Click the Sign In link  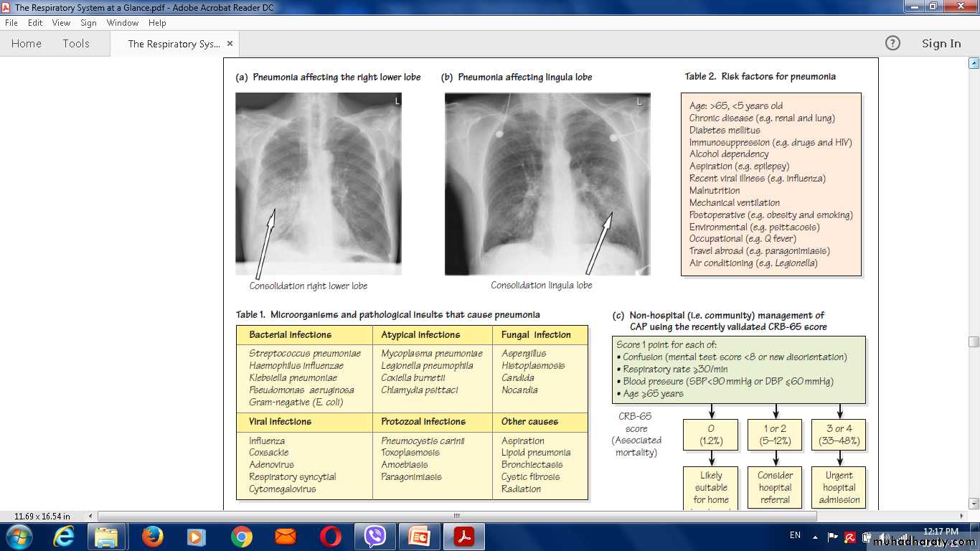pos(941,43)
